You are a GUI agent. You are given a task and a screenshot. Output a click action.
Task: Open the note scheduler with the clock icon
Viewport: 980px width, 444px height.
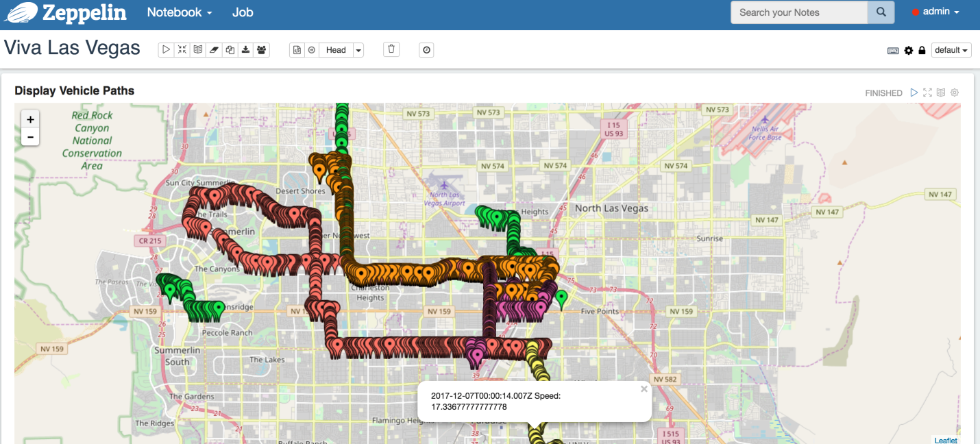[426, 49]
